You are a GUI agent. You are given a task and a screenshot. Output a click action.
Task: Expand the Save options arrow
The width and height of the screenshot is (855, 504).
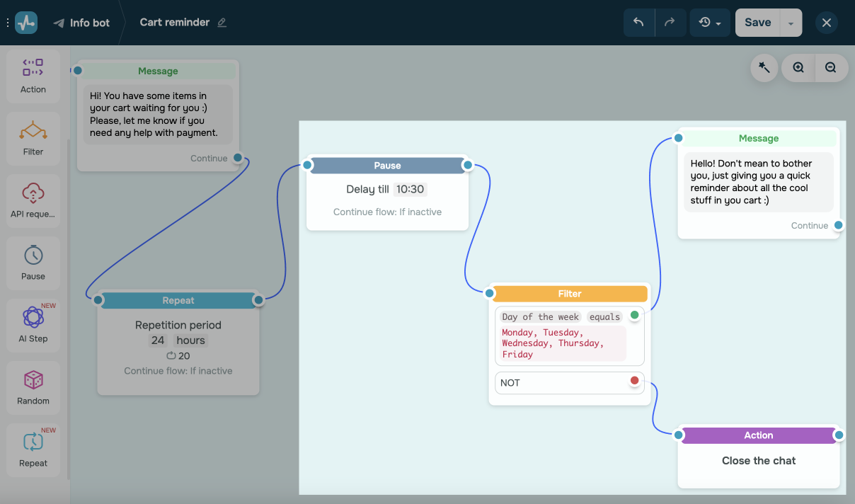click(791, 23)
